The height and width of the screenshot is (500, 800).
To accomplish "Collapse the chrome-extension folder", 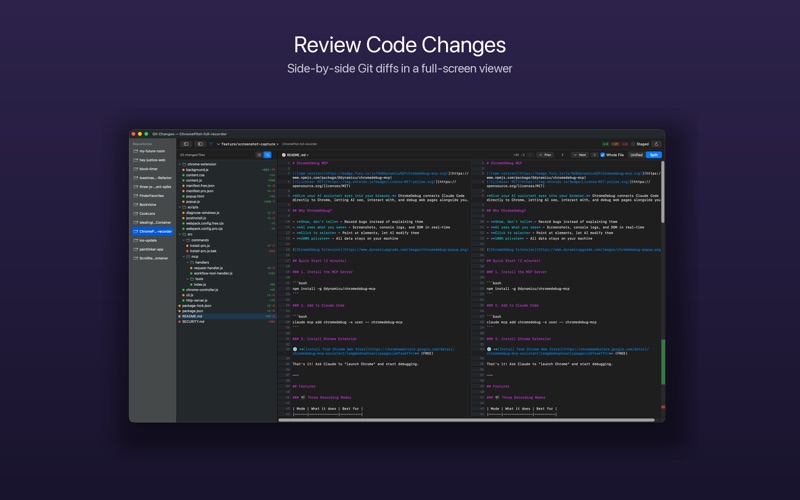I will click(x=180, y=164).
